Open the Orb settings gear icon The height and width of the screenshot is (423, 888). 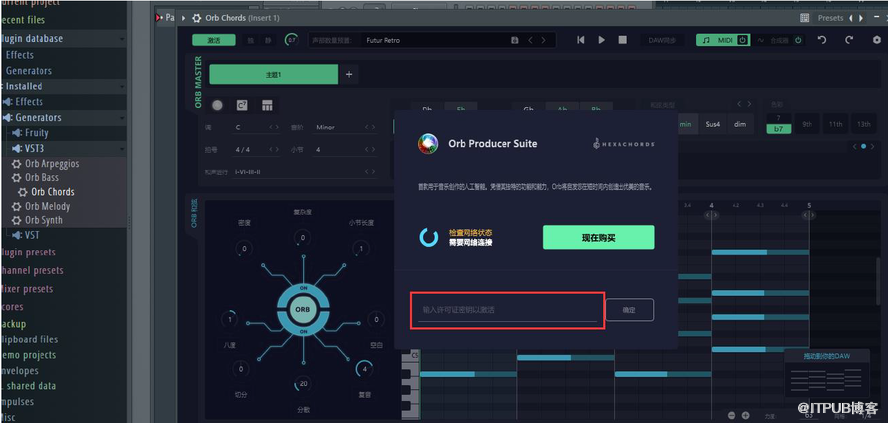coord(876,40)
